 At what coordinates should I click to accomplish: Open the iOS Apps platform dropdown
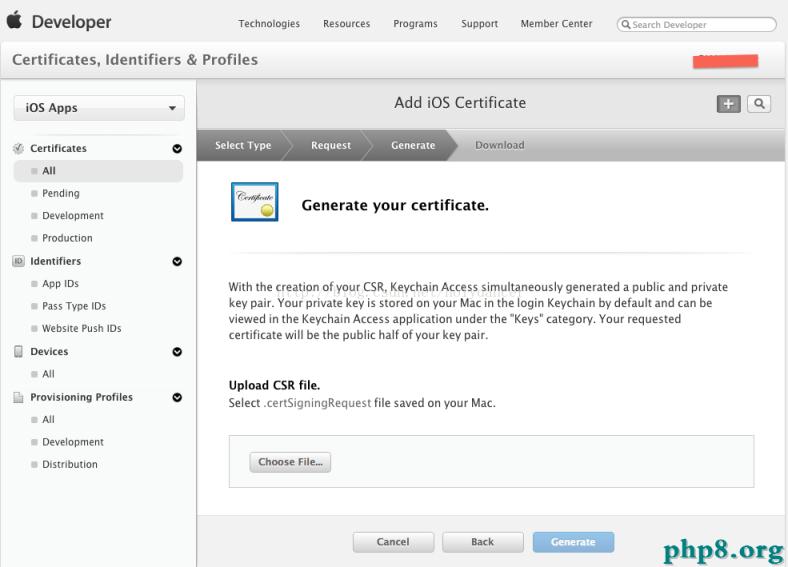coord(99,108)
